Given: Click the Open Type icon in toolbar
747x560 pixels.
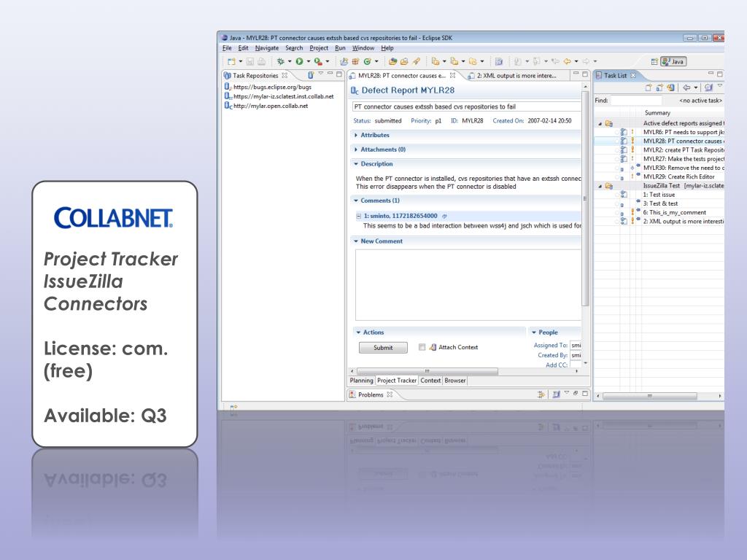Looking at the screenshot, I should click(x=392, y=61).
